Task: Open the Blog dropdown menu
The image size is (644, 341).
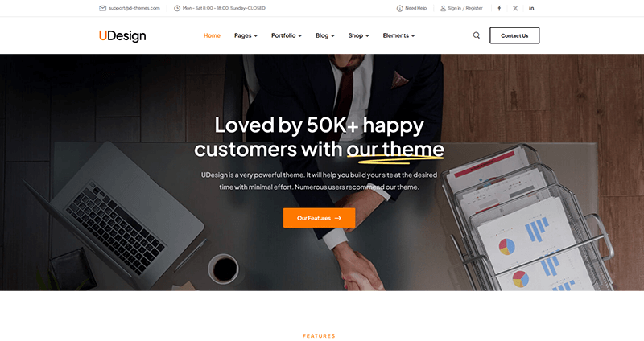Action: [x=325, y=35]
